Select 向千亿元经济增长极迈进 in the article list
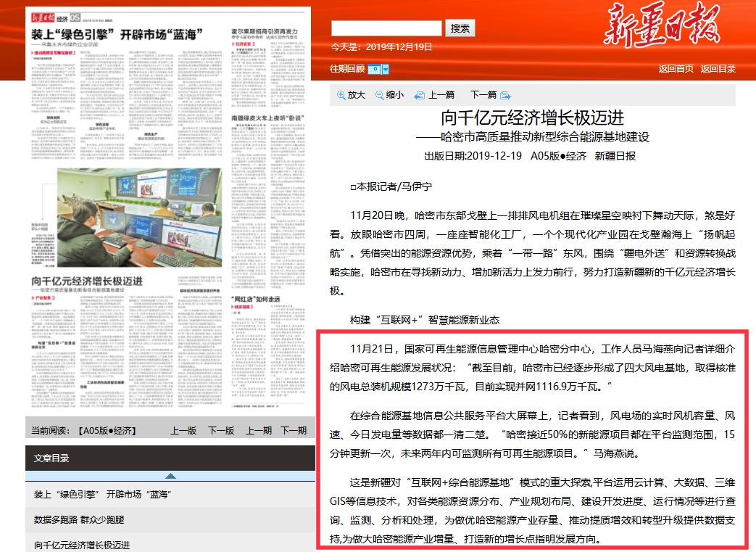The height and width of the screenshot is (552, 756). click(x=82, y=545)
